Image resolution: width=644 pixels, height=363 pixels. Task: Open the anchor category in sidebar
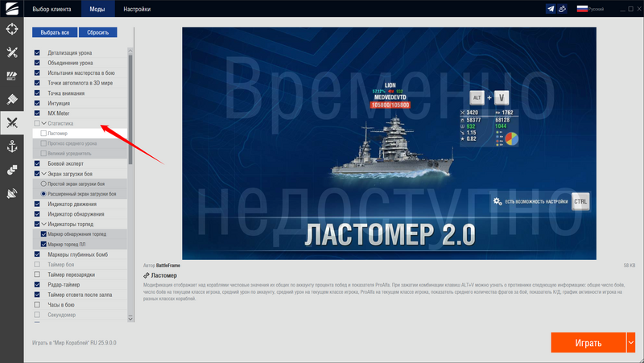point(12,146)
